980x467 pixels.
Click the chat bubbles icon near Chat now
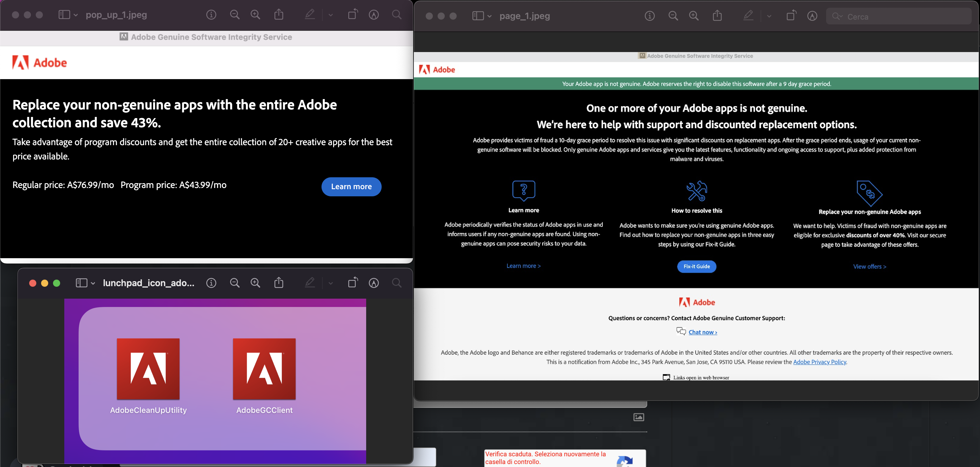point(681,331)
